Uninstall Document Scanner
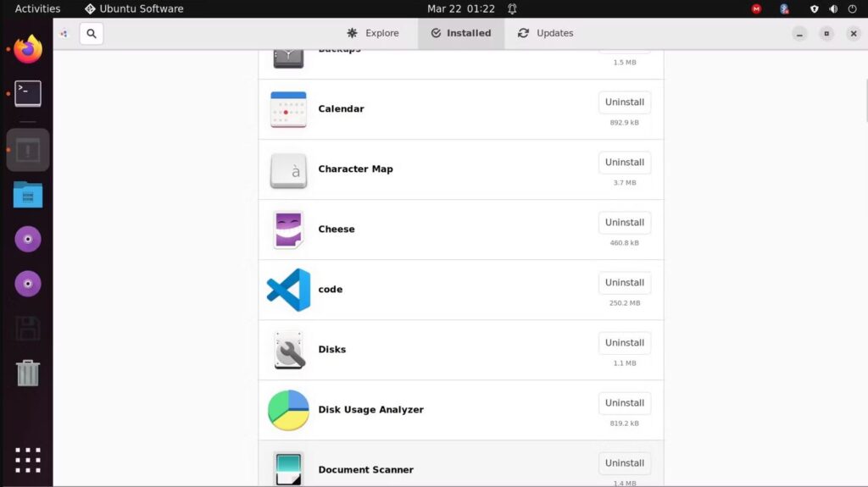The image size is (868, 487). 625,463
